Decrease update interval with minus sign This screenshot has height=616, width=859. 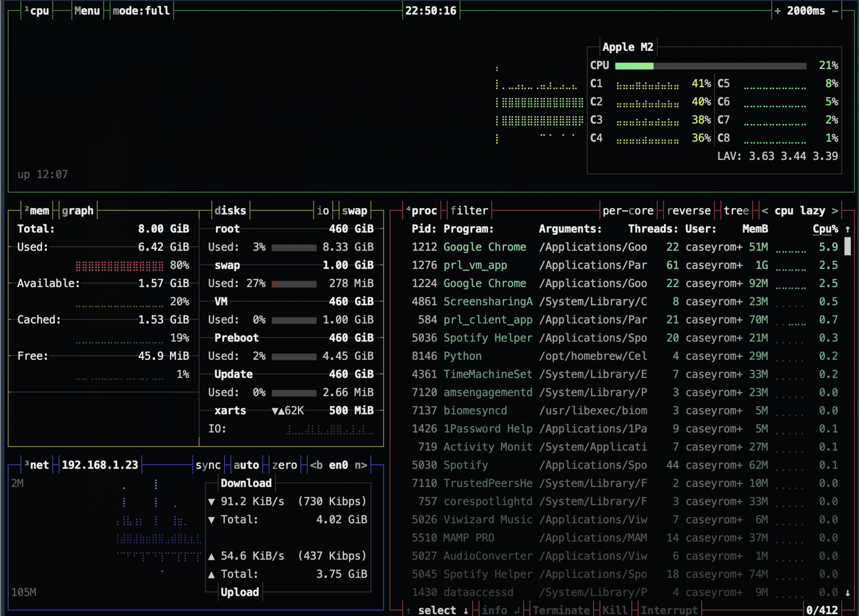pyautogui.click(x=835, y=11)
